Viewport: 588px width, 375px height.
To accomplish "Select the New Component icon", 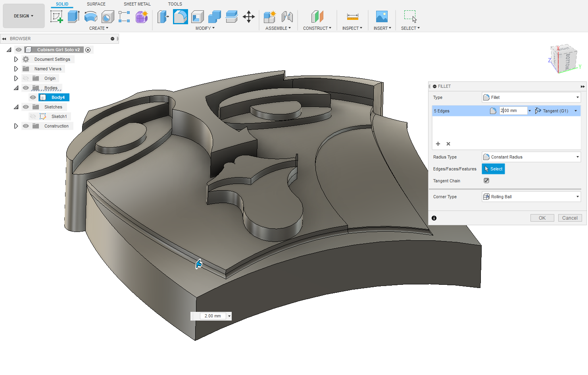I will pos(270,17).
